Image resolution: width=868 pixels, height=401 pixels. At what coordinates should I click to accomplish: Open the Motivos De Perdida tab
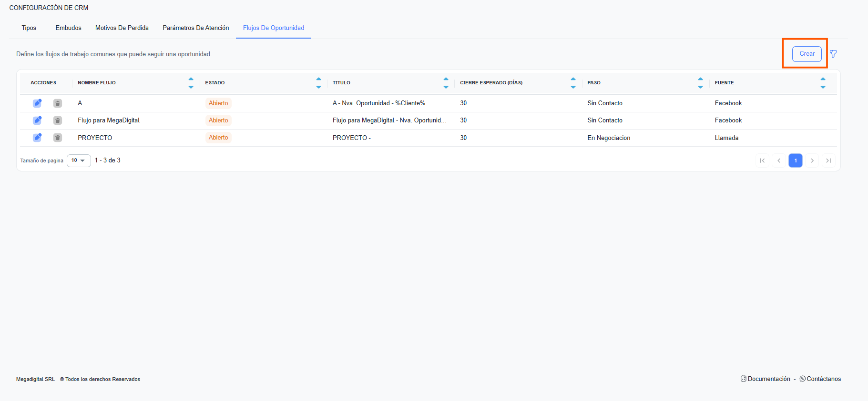pos(122,28)
